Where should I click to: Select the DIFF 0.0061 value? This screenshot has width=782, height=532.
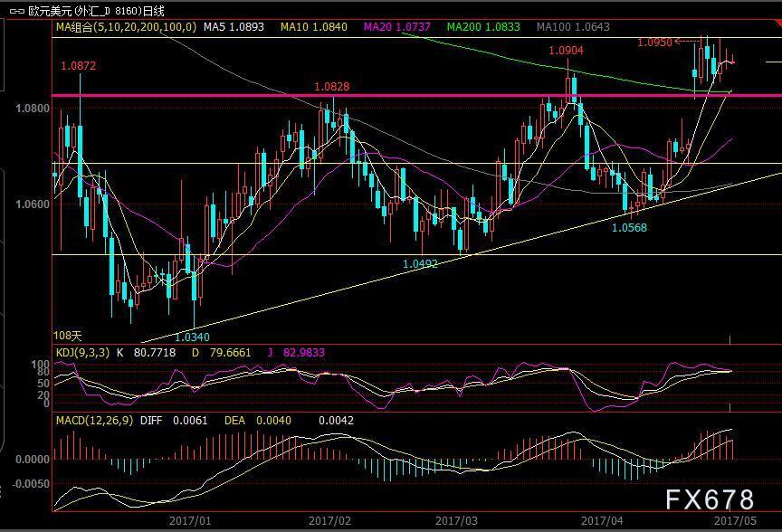(174, 421)
